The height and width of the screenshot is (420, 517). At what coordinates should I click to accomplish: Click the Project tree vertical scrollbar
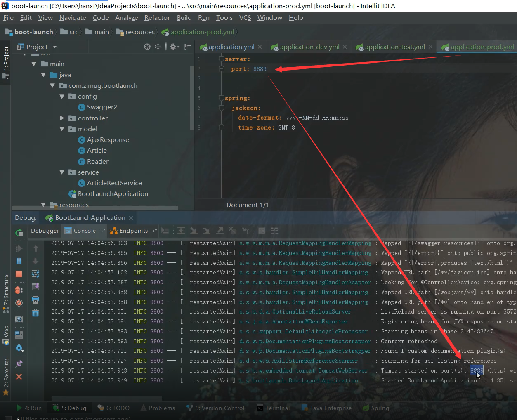tap(191, 97)
